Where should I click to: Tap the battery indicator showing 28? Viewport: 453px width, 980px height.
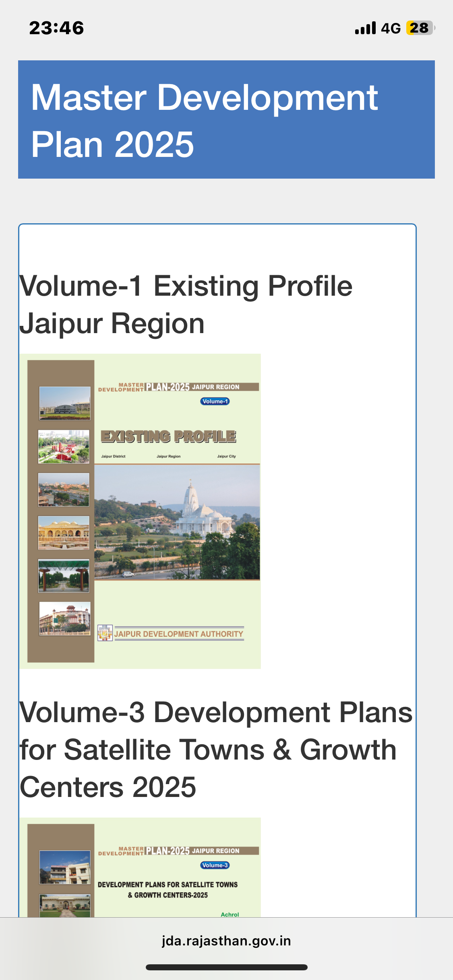[420, 28]
